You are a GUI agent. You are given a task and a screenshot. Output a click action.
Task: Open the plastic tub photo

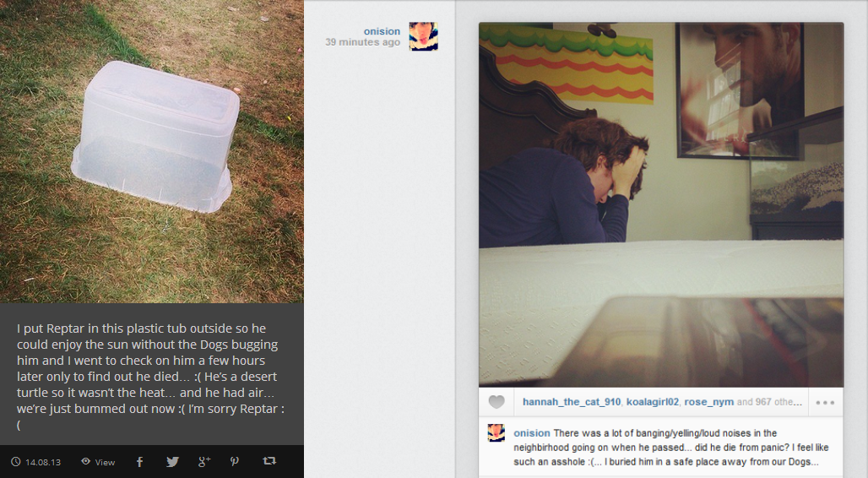point(152,151)
